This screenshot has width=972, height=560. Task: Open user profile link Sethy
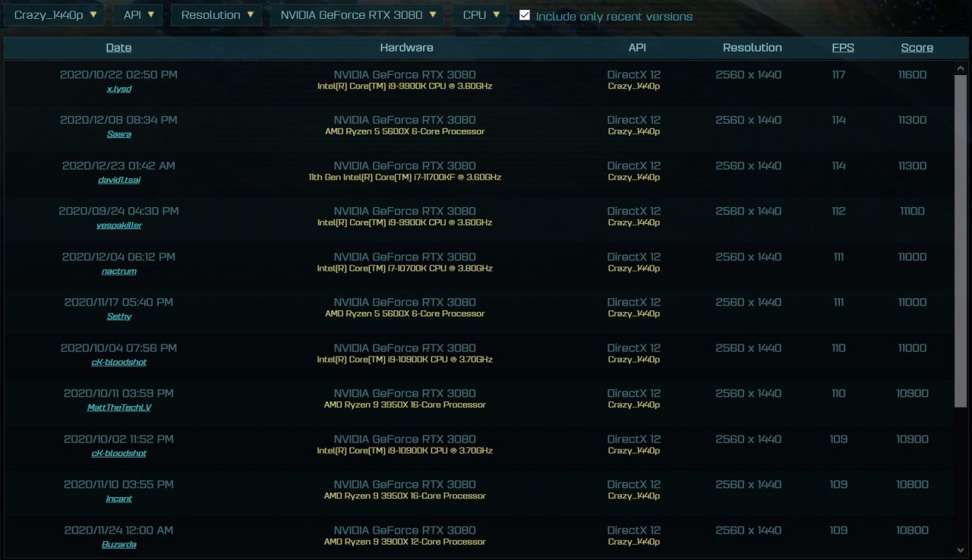[118, 316]
